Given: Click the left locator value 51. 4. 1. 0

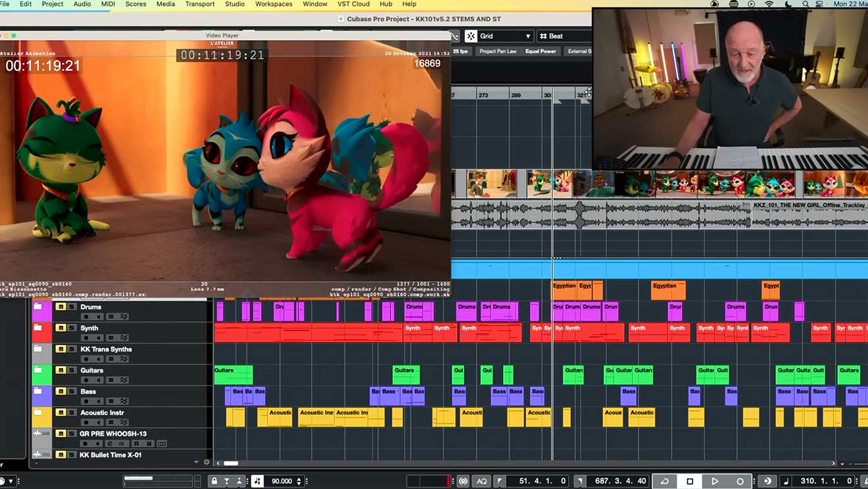Looking at the screenshot, I should click(542, 481).
